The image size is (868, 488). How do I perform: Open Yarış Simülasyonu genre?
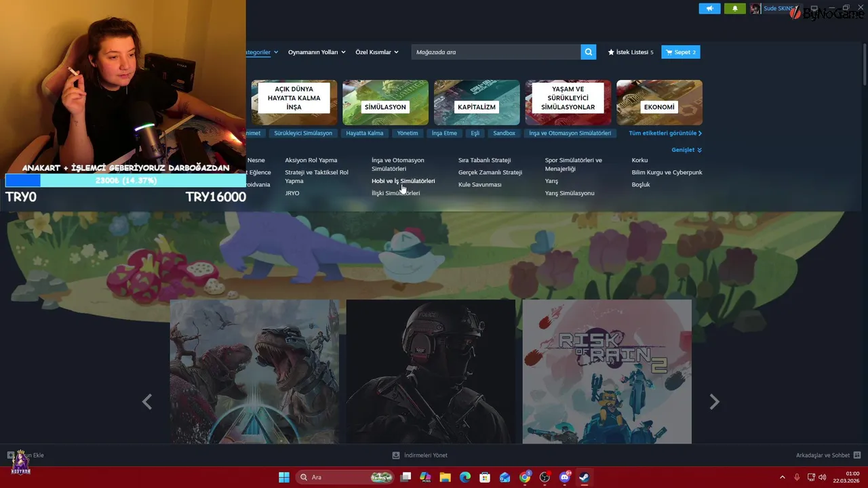point(570,193)
